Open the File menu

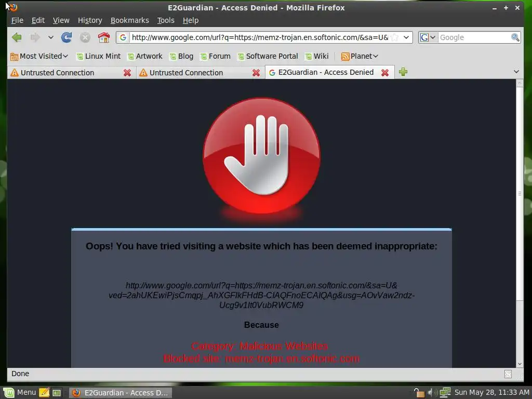(17, 20)
